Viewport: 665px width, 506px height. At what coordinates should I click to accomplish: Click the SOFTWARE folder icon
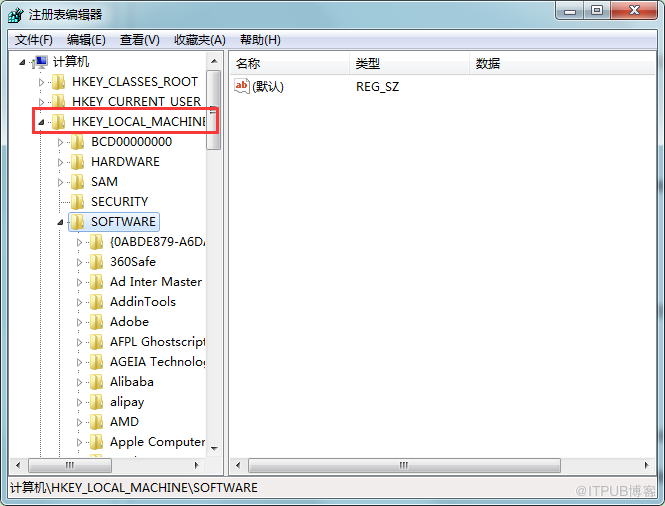77,222
